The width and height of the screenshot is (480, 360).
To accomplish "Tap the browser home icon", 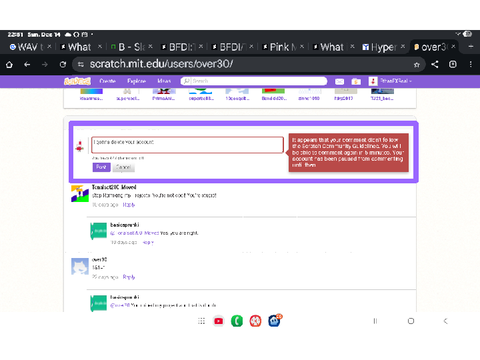I will [x=9, y=64].
